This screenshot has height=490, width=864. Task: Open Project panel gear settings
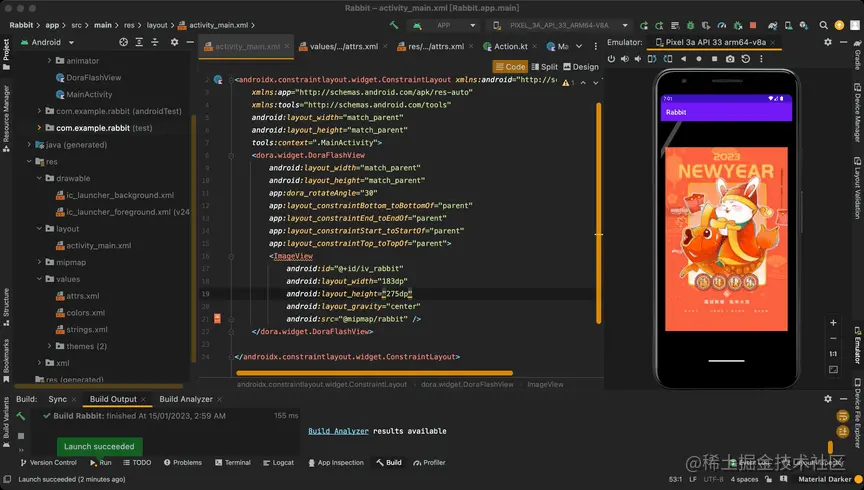tap(174, 42)
